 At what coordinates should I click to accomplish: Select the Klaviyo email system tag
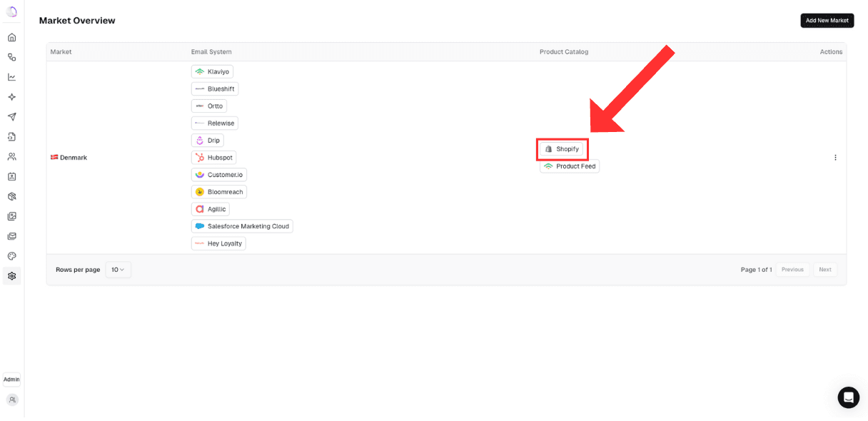click(212, 72)
